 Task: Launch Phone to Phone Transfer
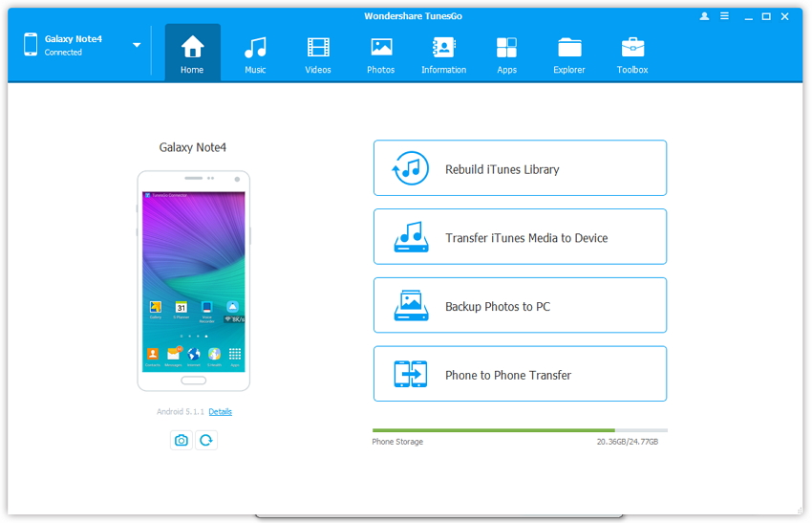tap(520, 375)
